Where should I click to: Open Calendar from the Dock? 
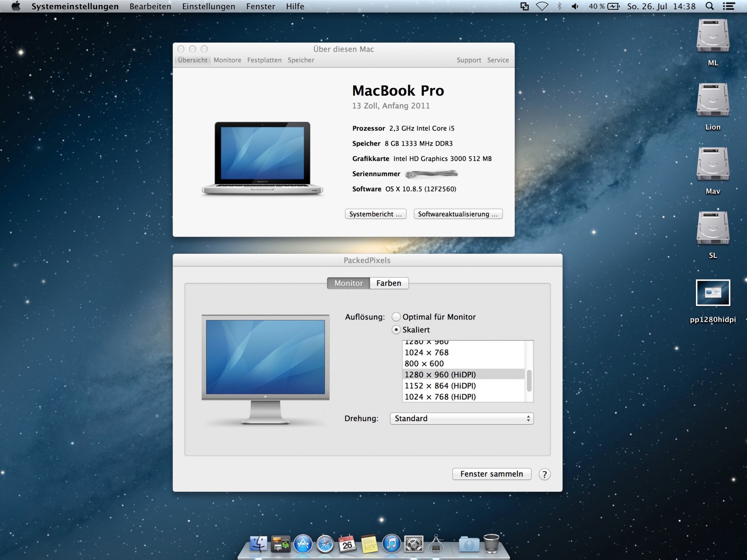pyautogui.click(x=347, y=544)
